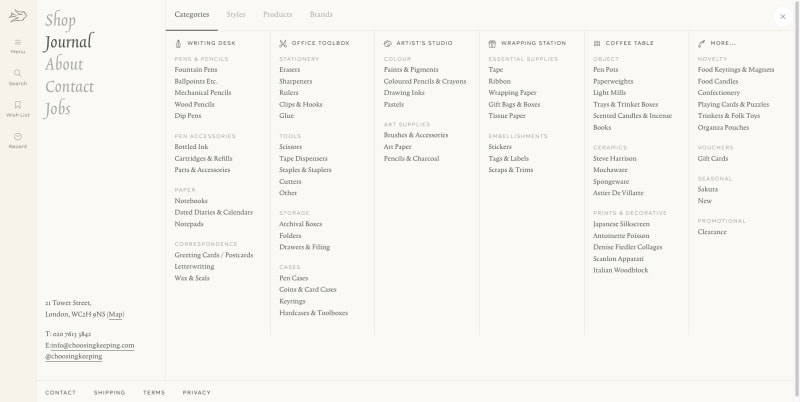
Task: Open the About navigation item
Action: 64,64
